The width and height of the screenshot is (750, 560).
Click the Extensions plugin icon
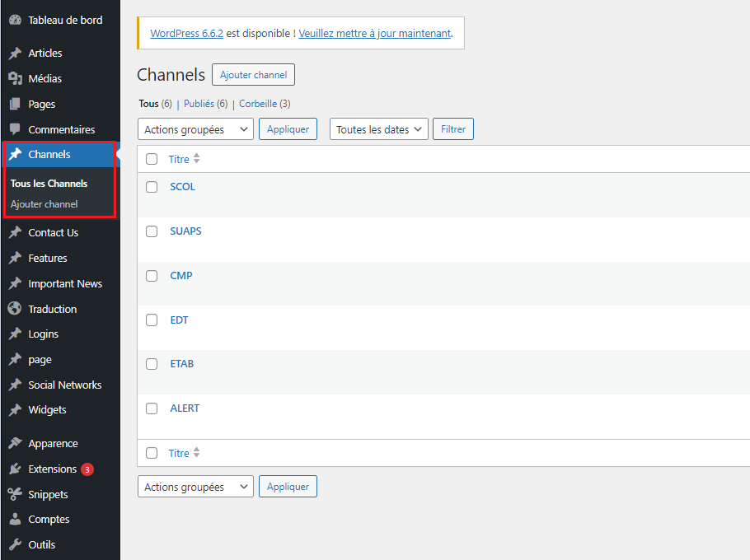[x=15, y=469]
